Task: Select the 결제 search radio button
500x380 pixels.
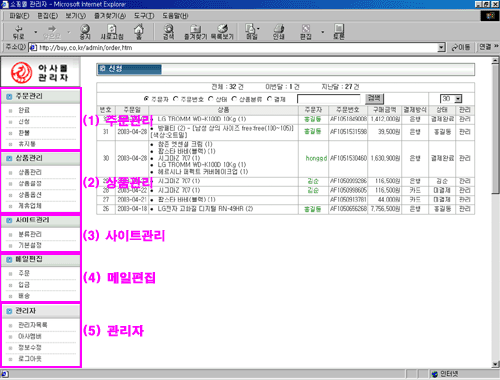Action: [x=269, y=99]
